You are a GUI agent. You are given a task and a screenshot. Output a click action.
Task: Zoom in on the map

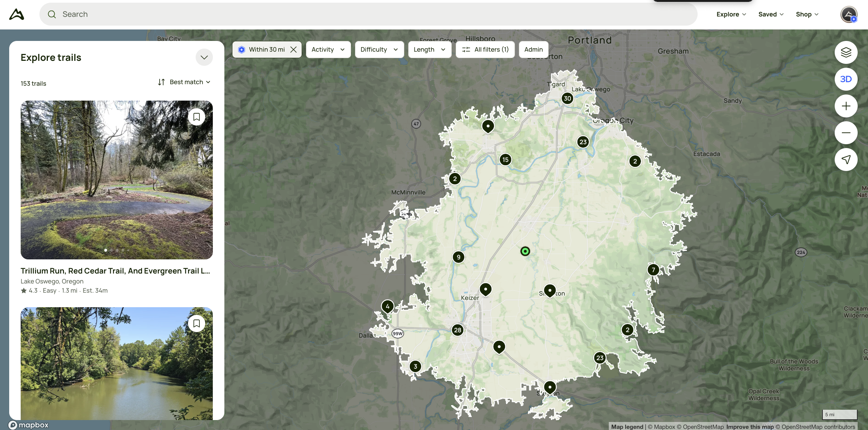tap(846, 106)
